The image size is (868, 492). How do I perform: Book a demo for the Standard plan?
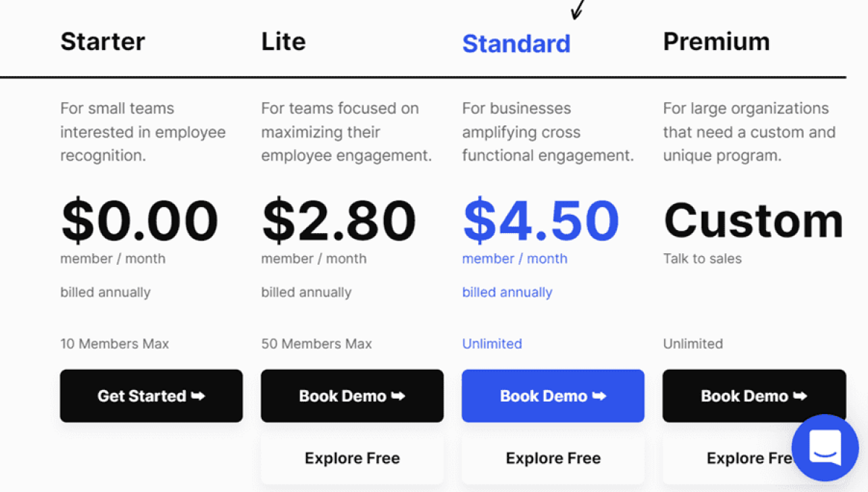[553, 396]
